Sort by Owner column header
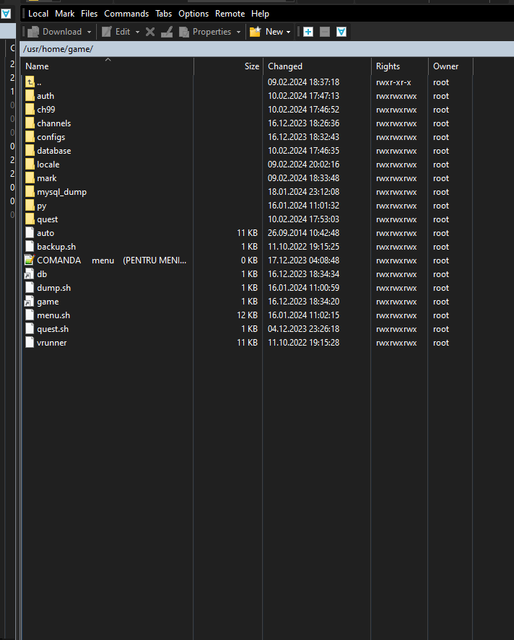This screenshot has width=514, height=640. (x=450, y=67)
